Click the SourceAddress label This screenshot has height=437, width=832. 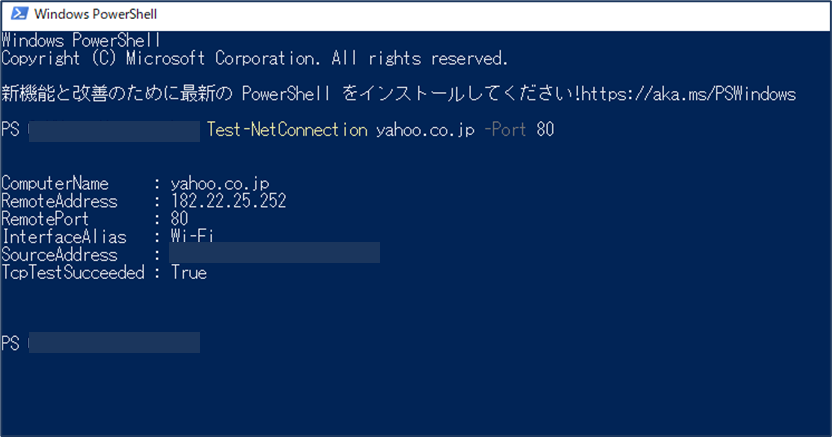[x=59, y=255]
